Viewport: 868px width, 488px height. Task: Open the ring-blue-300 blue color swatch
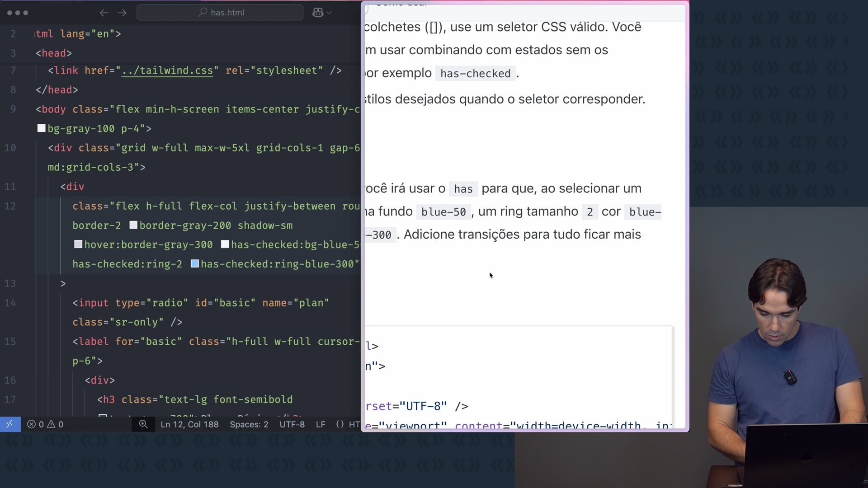click(194, 264)
